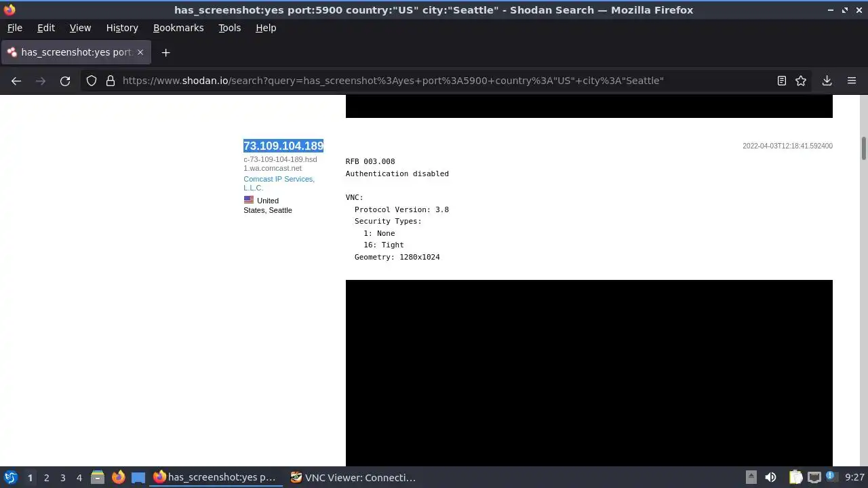Click 'Authentication disabled' banner text
Screen dimensions: 868x488
click(397, 174)
